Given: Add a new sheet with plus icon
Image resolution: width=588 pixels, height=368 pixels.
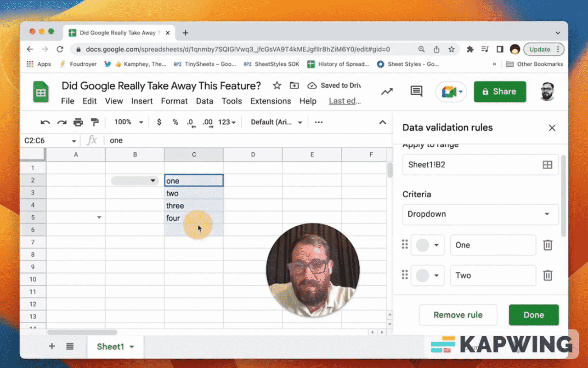Looking at the screenshot, I should click(x=51, y=346).
